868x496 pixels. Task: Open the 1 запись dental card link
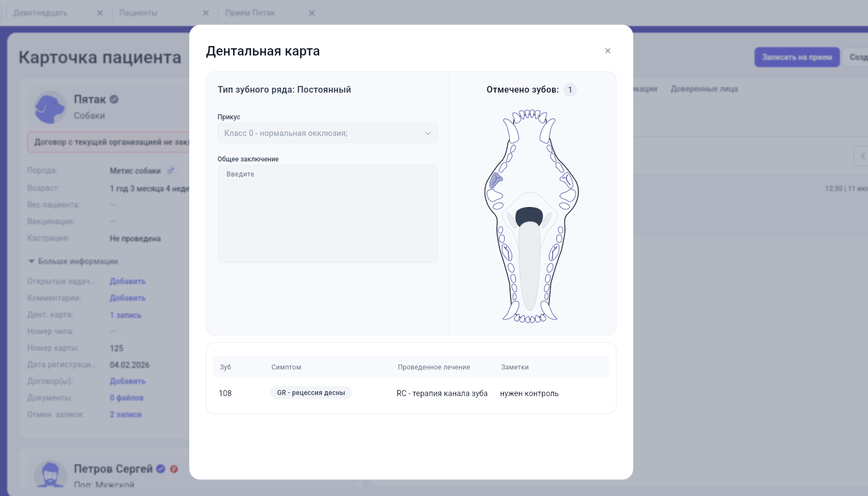125,315
